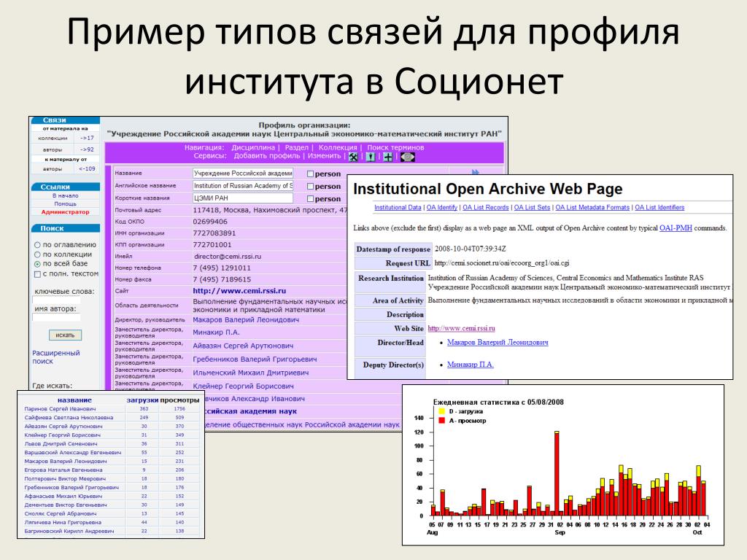Screen dimensions: 747x560
Task: Click the info icon in services bar
Action: click(371, 157)
